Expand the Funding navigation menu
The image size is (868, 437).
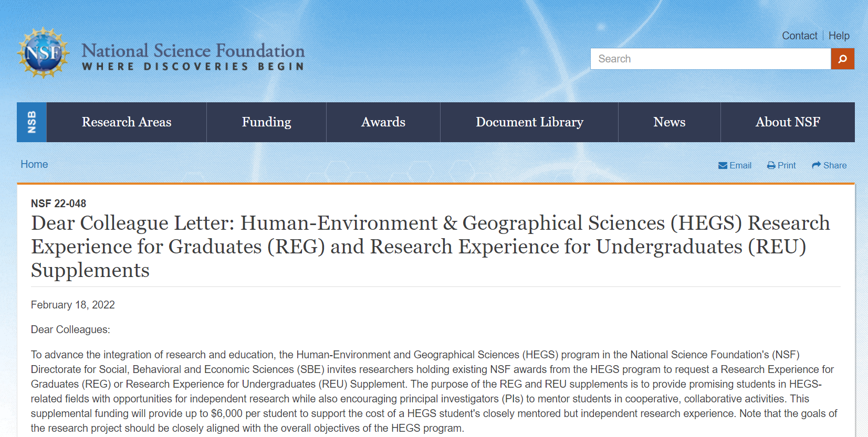[x=266, y=122]
